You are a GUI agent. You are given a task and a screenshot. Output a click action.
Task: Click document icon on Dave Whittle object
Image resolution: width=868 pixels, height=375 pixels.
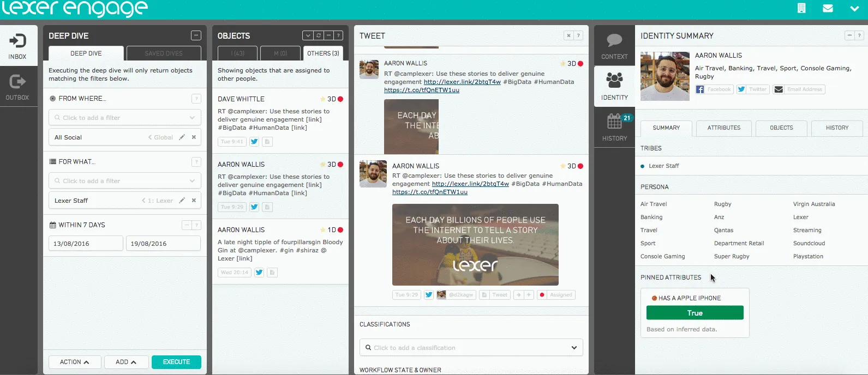tap(267, 142)
